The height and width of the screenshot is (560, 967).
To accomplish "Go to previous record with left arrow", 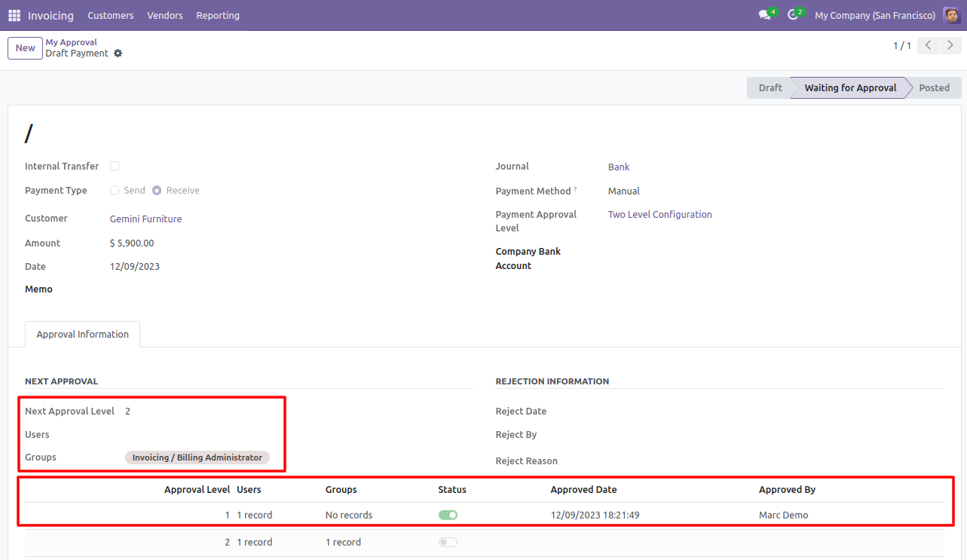I will coord(929,46).
